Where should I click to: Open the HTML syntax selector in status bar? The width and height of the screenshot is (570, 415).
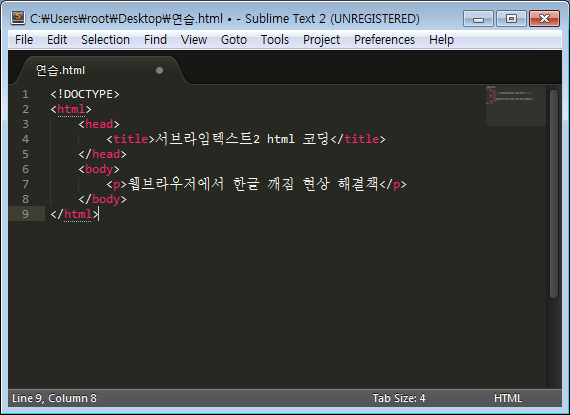507,398
